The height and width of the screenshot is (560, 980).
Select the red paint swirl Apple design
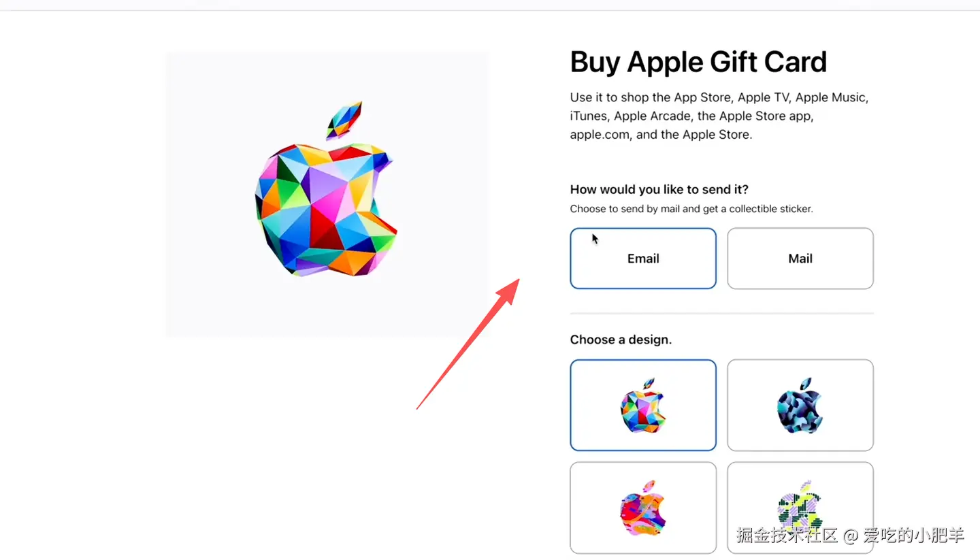point(643,508)
